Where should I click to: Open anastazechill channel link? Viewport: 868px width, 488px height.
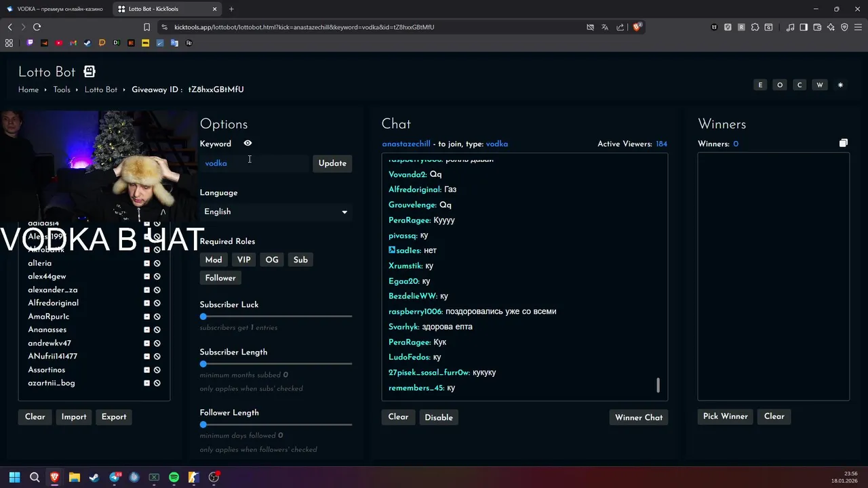[406, 144]
